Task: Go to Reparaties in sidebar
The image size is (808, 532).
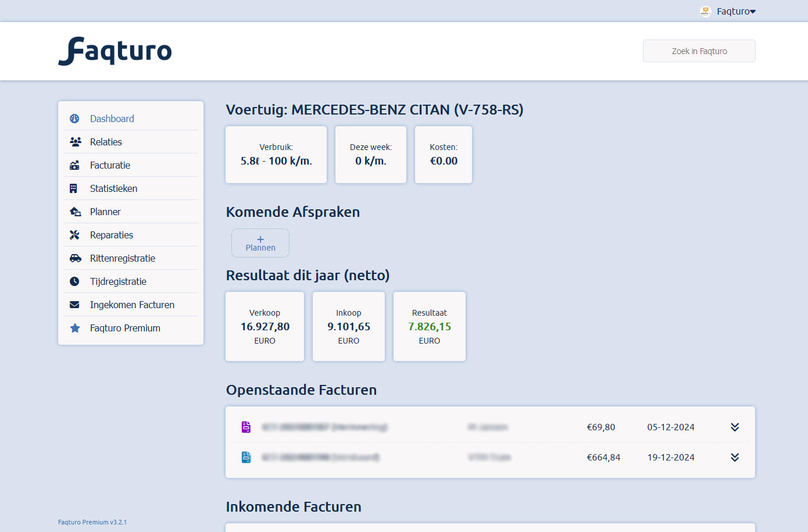Action: [131, 235]
